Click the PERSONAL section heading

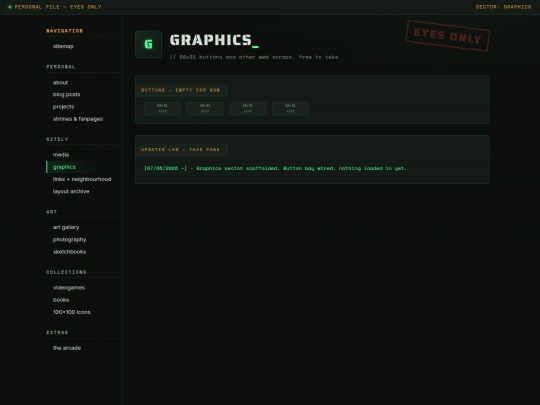[x=61, y=67]
